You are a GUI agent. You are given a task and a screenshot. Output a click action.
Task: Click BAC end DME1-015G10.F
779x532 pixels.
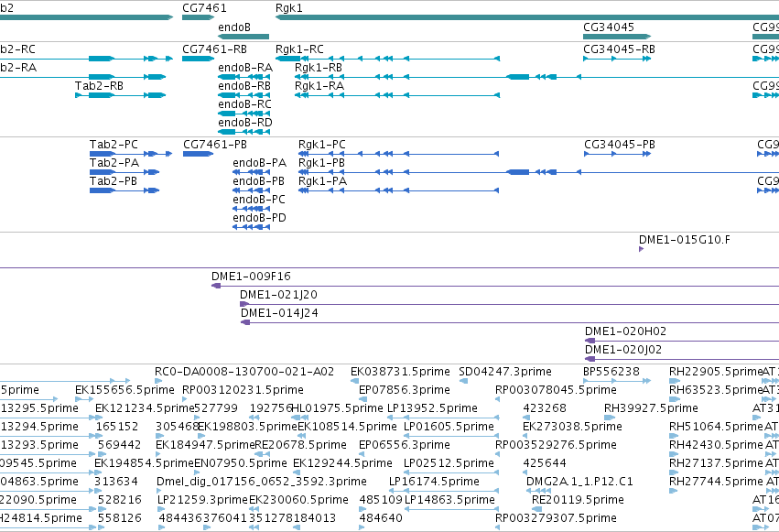[685, 240]
